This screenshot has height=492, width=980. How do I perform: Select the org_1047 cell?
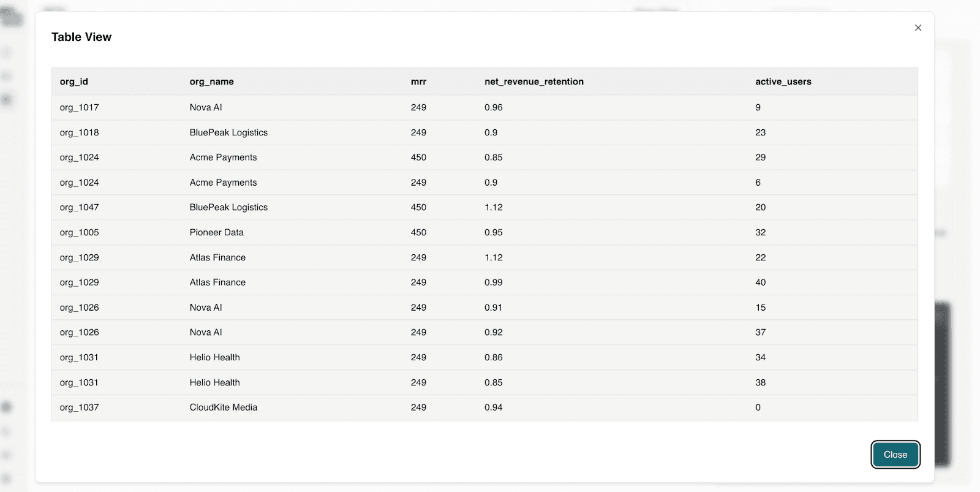pyautogui.click(x=79, y=207)
